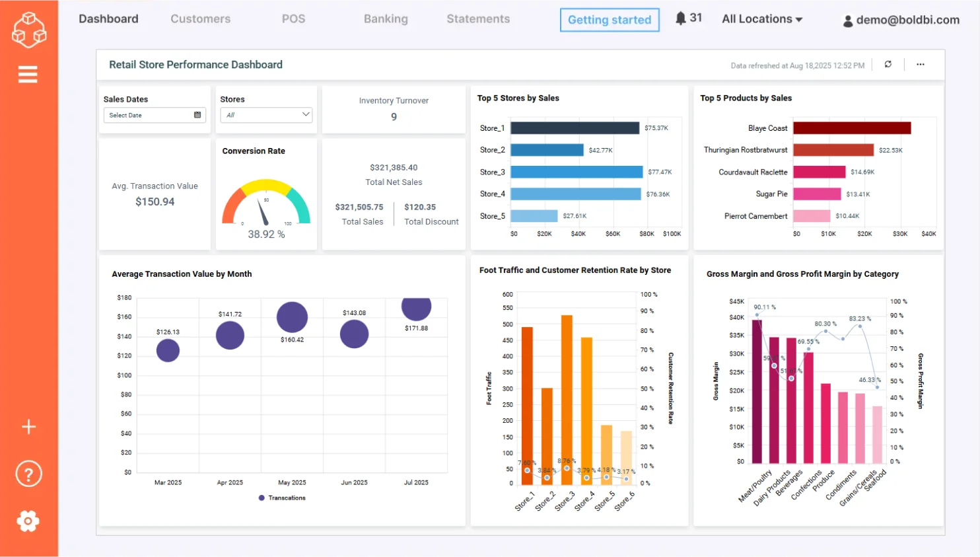Screen dimensions: 980x557
Task: Open the help icon in the sidebar
Action: pyautogui.click(x=28, y=473)
